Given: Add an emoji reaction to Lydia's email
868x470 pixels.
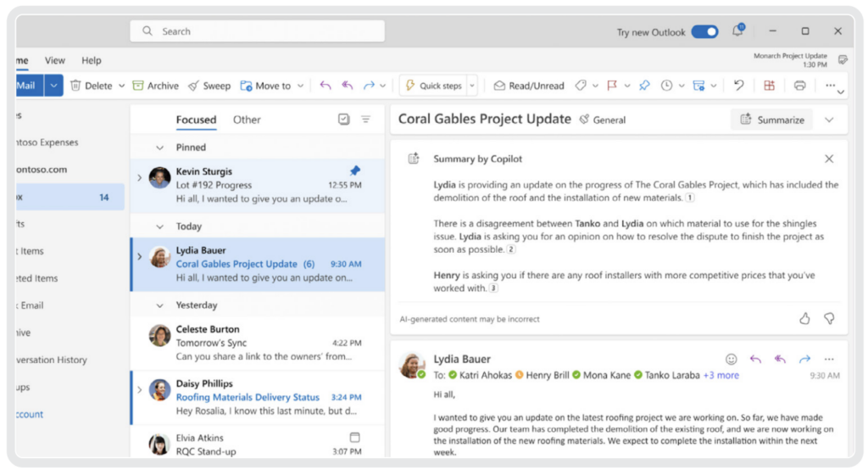Looking at the screenshot, I should (x=732, y=359).
